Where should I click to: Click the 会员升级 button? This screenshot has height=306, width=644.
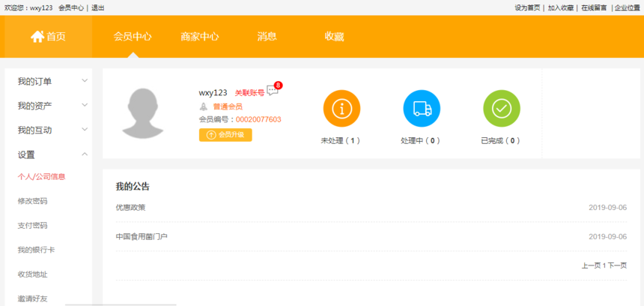click(225, 135)
